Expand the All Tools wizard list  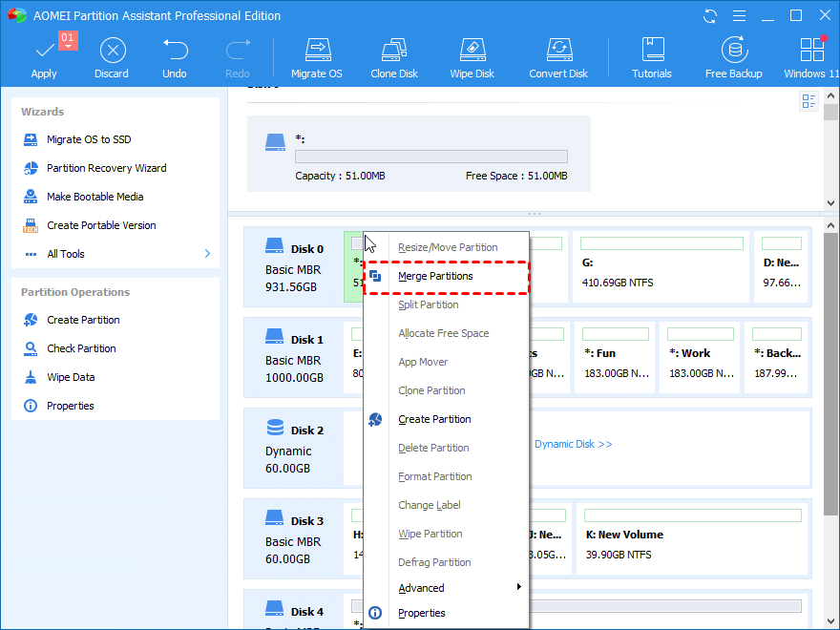tap(207, 254)
